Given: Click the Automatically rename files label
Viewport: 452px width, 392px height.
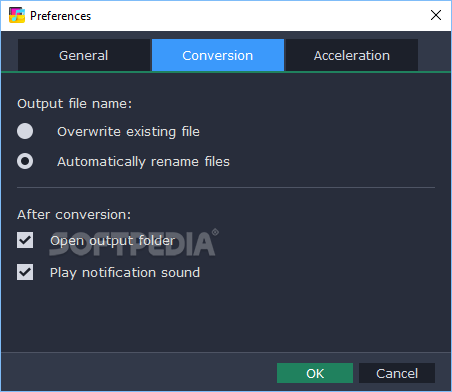Looking at the screenshot, I should 143,162.
